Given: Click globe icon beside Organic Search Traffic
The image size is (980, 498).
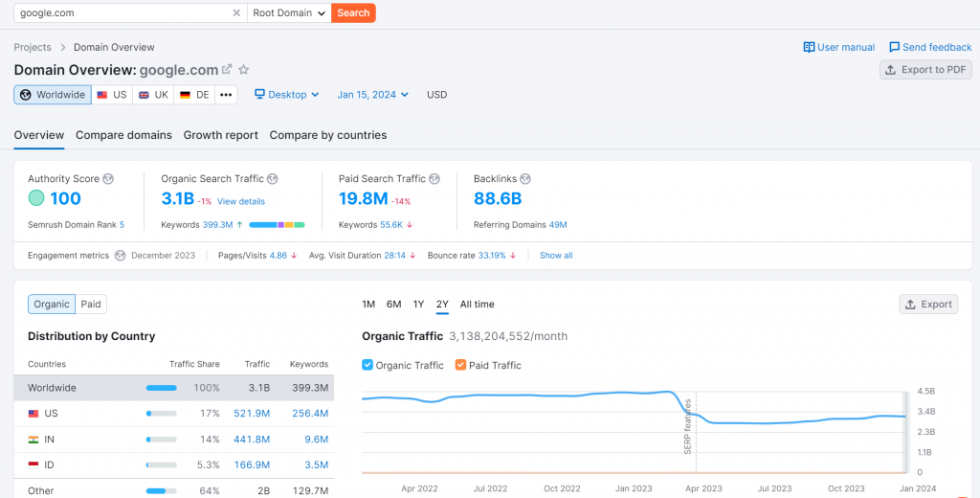Looking at the screenshot, I should (273, 179).
